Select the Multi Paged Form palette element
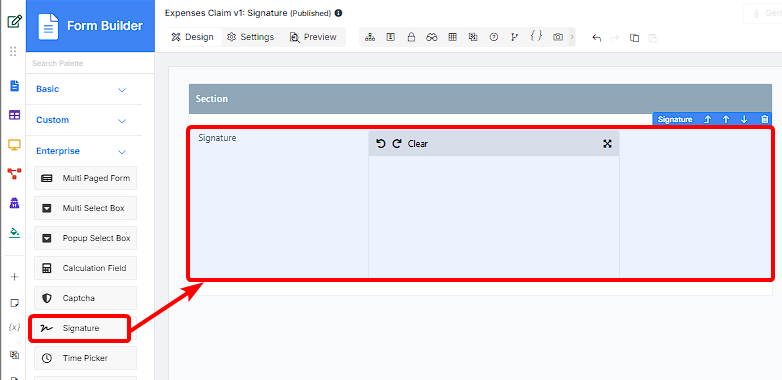782x380 pixels. (x=85, y=178)
